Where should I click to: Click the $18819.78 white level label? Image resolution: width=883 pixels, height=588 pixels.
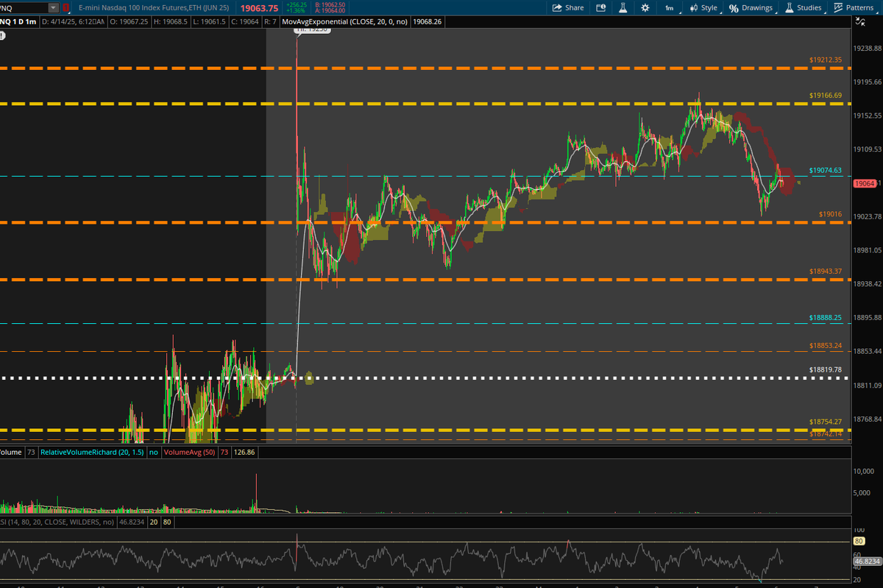point(825,370)
